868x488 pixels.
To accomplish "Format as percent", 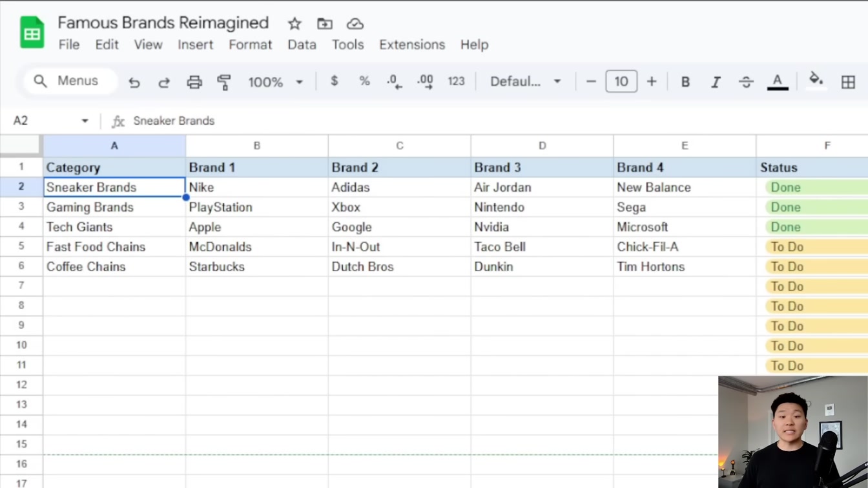I will click(x=364, y=81).
